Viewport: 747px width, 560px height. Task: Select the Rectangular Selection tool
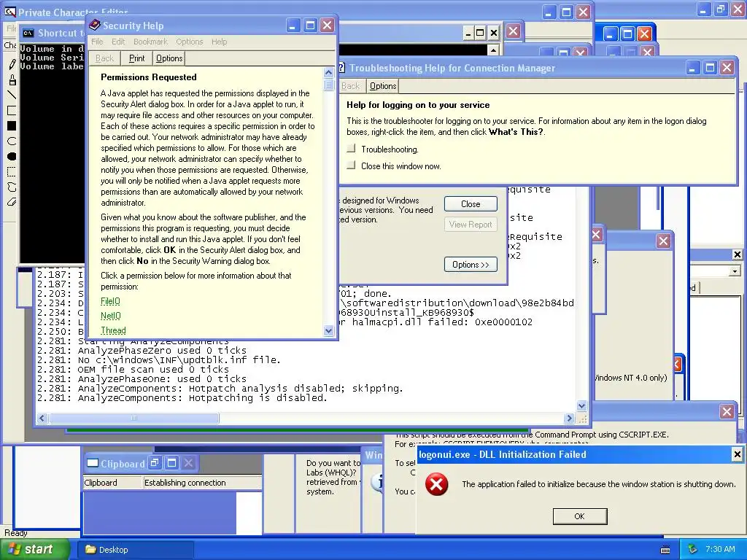click(x=12, y=171)
